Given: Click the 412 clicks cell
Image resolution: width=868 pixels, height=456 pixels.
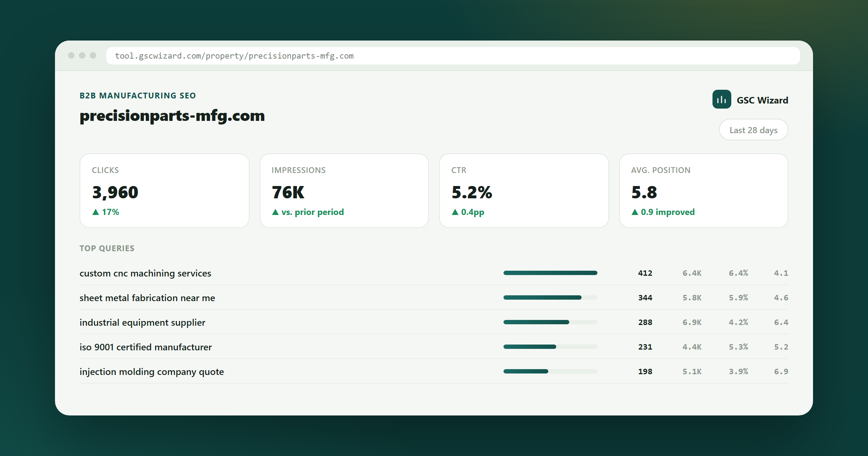Looking at the screenshot, I should click(x=645, y=273).
